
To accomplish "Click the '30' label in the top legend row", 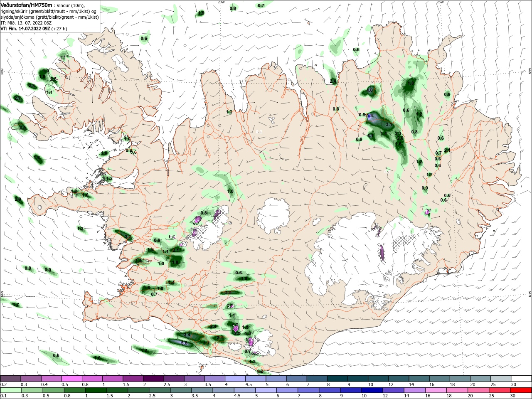I will click(x=513, y=384).
